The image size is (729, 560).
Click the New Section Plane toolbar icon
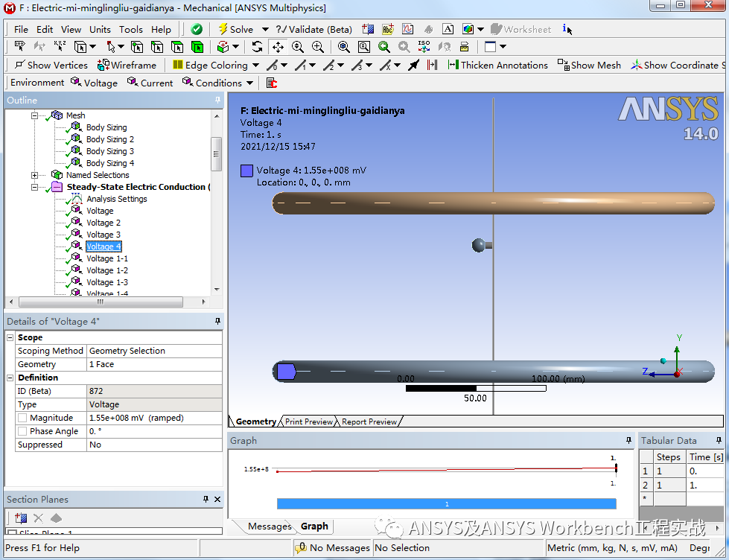(368, 29)
